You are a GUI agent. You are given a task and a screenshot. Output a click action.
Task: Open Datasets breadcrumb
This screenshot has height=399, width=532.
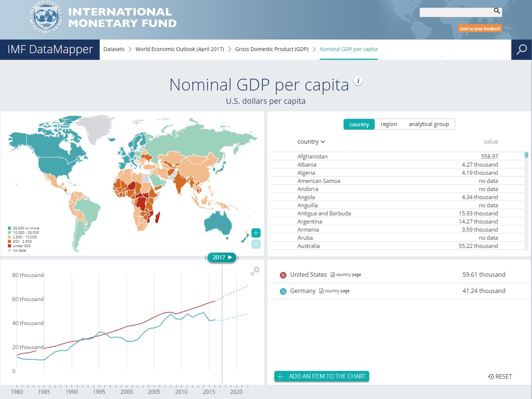click(x=114, y=49)
